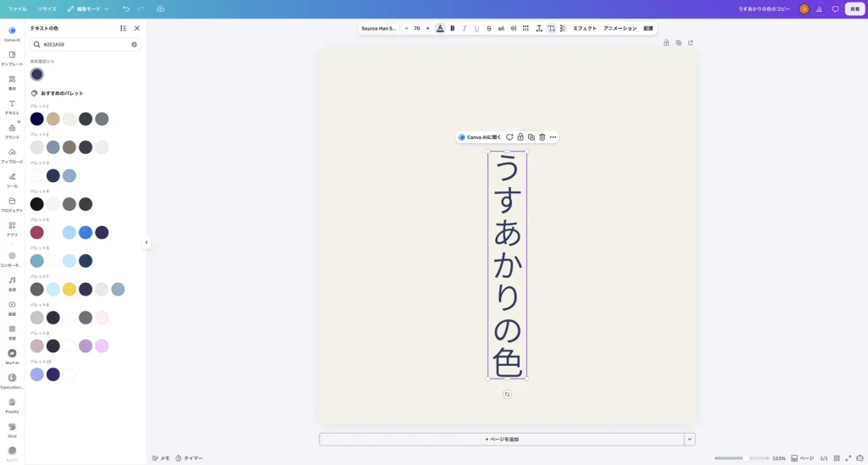868x465 pixels.
Task: Collapse the side panel with arrow handle
Action: (x=146, y=242)
